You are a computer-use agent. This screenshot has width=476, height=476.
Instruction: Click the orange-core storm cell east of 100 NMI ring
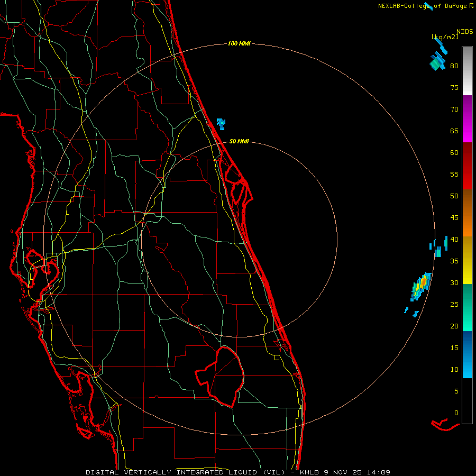tap(422, 287)
